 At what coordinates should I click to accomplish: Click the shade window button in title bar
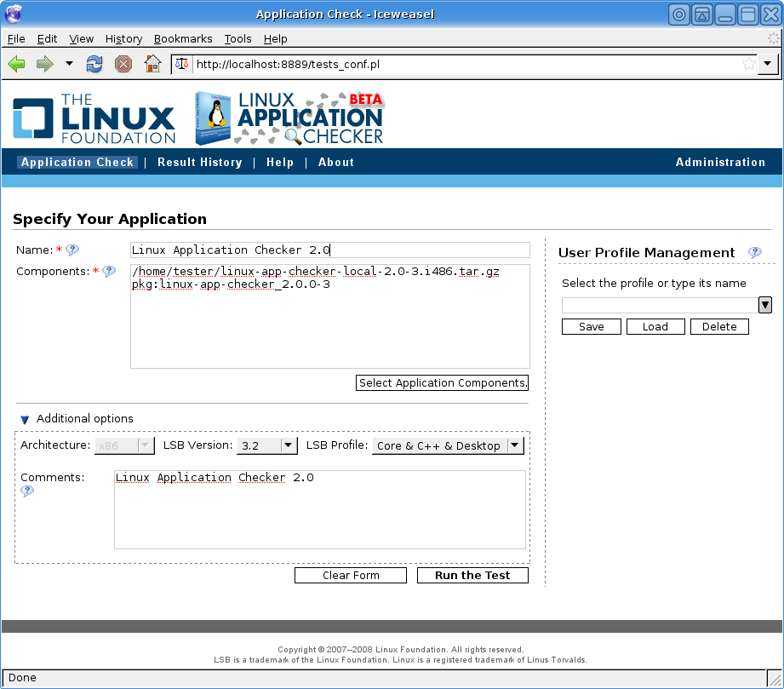pyautogui.click(x=702, y=14)
